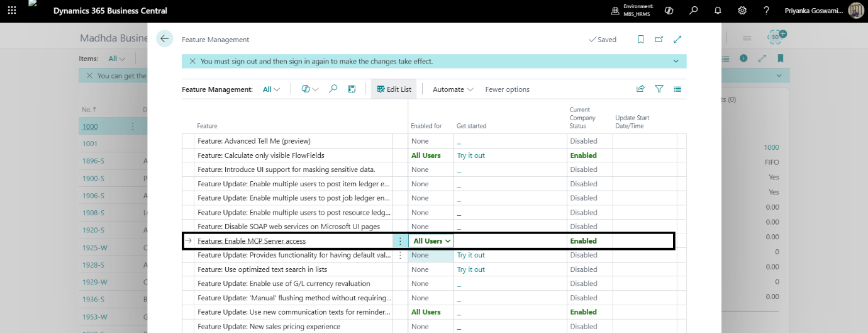Viewport: 868px width, 333px height.
Task: Open item 1896-S in background Items list
Action: click(x=93, y=161)
